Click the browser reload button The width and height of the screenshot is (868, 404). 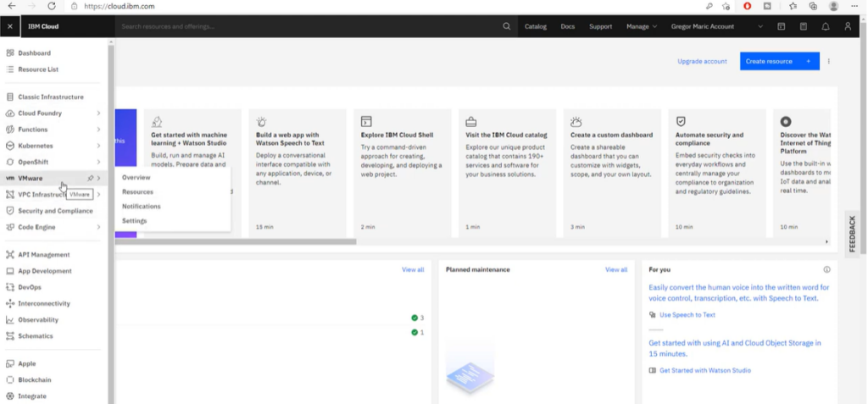52,6
